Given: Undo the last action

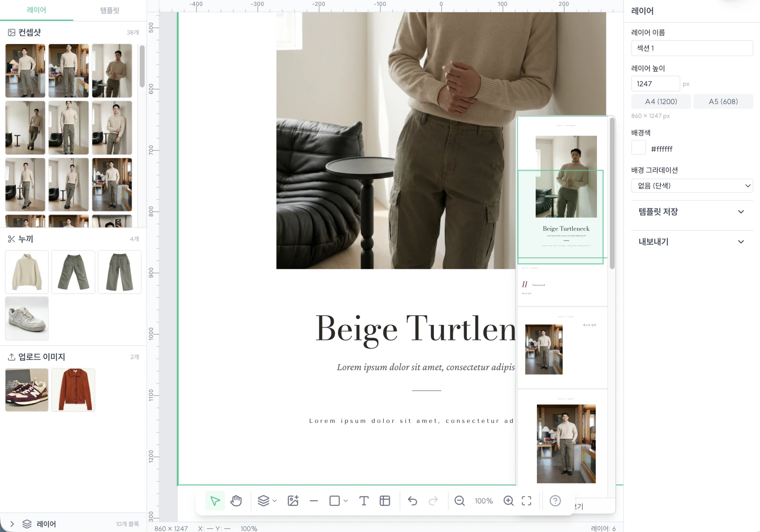Looking at the screenshot, I should click(413, 501).
